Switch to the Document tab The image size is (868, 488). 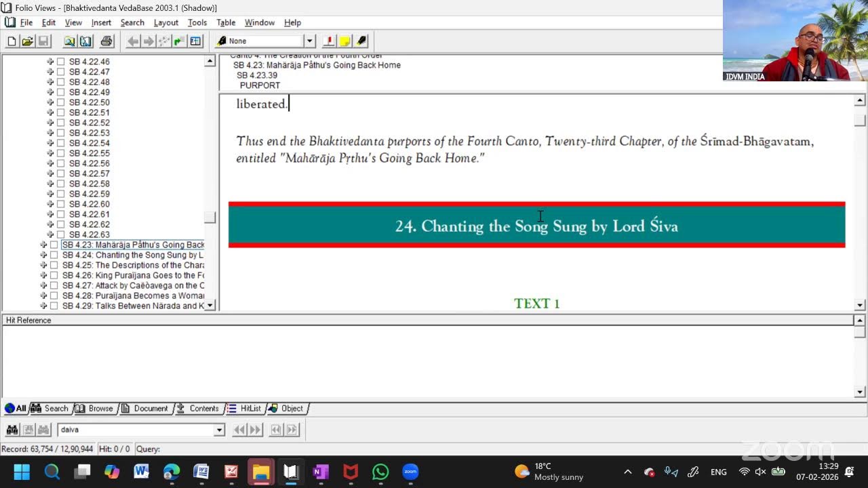[x=145, y=409]
